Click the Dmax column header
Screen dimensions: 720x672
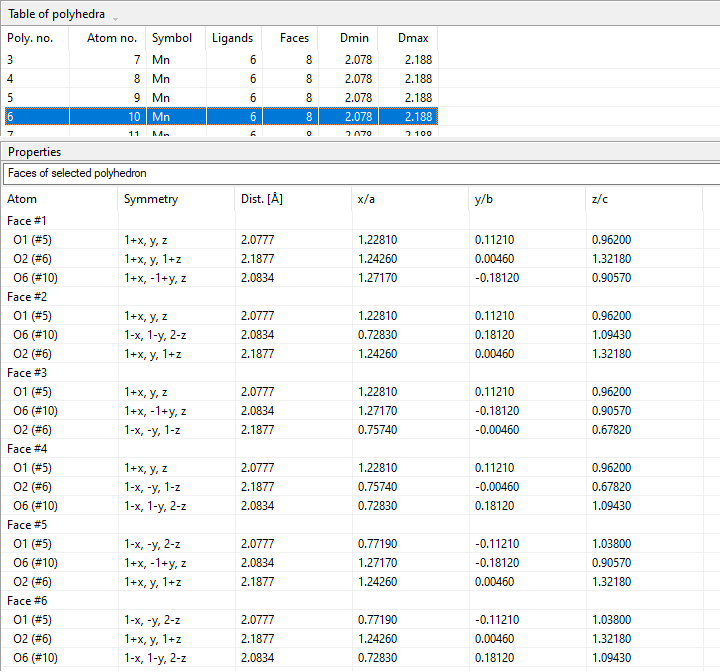[x=412, y=38]
